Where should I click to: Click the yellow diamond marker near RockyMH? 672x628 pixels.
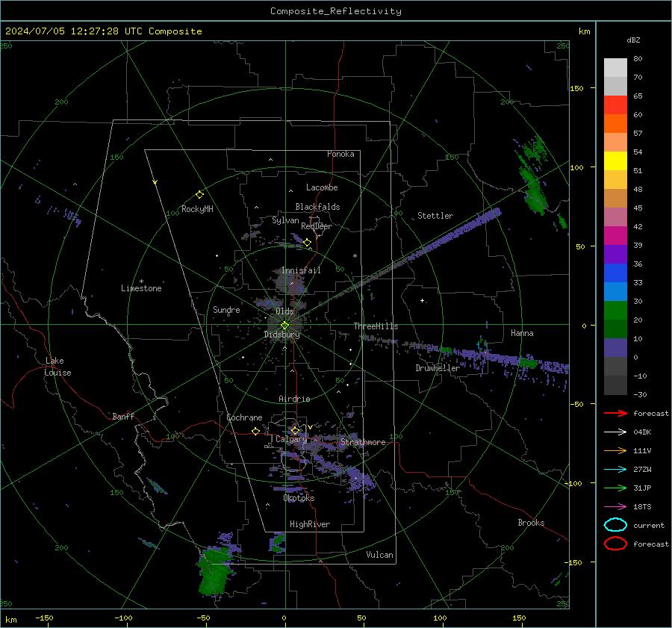tap(199, 195)
